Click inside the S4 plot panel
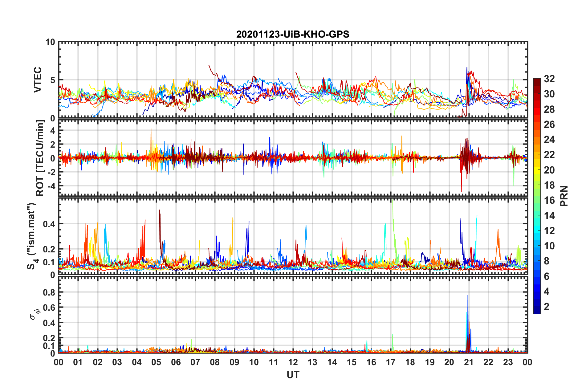Viewport: 586px width, 392px height. click(293, 236)
